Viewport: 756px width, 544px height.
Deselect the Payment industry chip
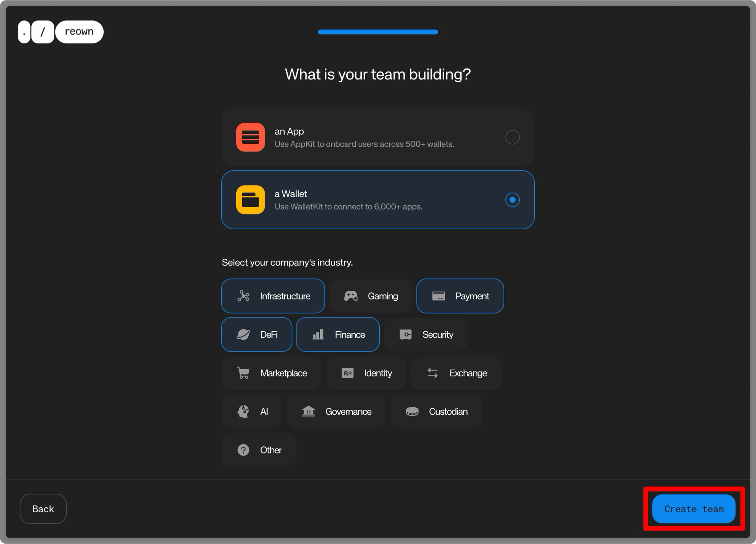click(x=460, y=296)
